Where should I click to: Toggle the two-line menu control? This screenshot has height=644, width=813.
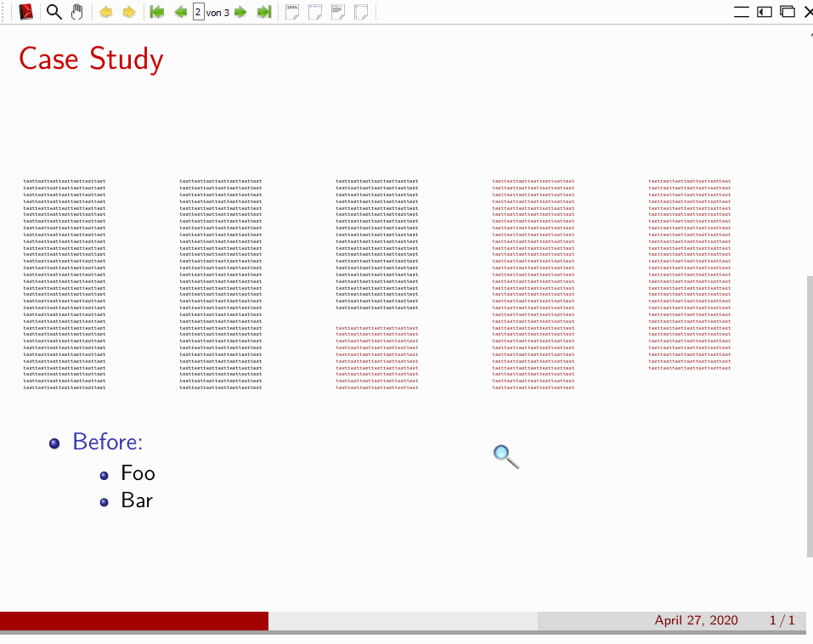point(741,12)
